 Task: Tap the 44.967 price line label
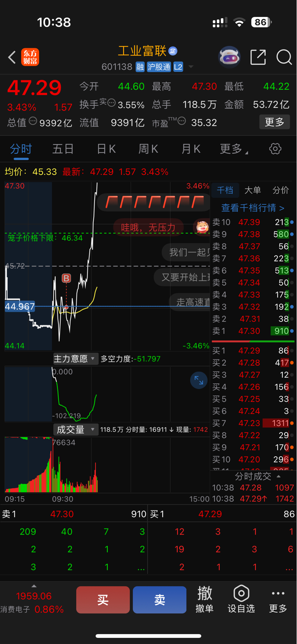coord(20,307)
